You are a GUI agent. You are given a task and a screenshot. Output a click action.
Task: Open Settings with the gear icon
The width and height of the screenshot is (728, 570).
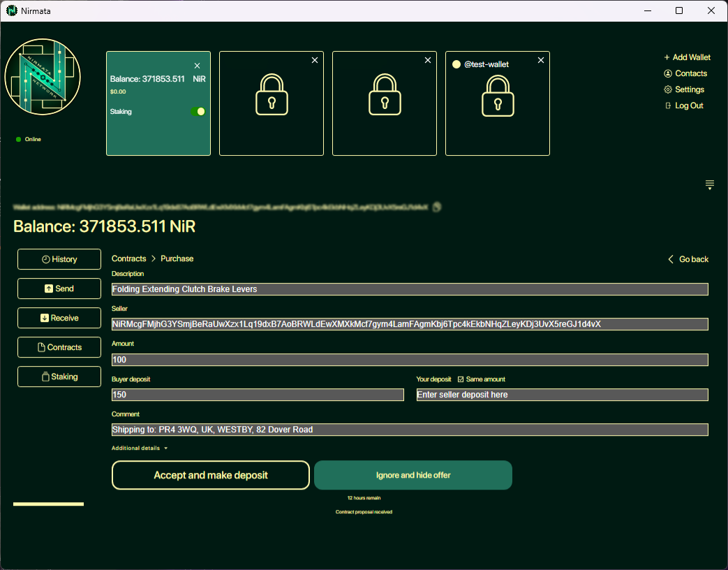684,89
